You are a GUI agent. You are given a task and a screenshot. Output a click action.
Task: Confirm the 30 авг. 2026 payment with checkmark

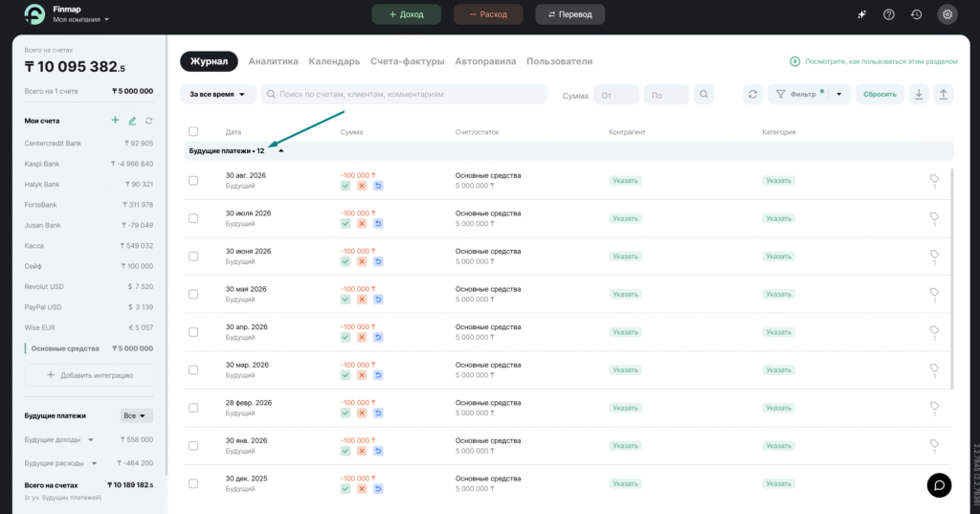coord(345,186)
